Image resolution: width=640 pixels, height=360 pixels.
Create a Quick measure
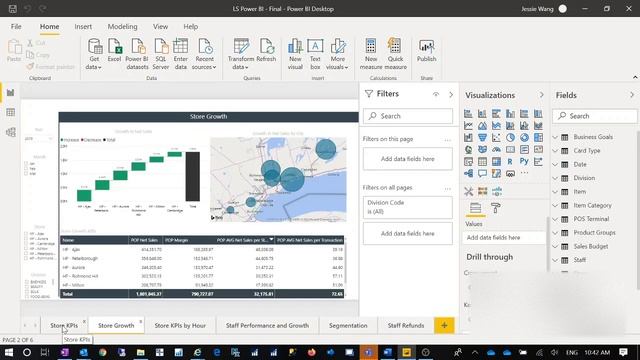[x=395, y=54]
